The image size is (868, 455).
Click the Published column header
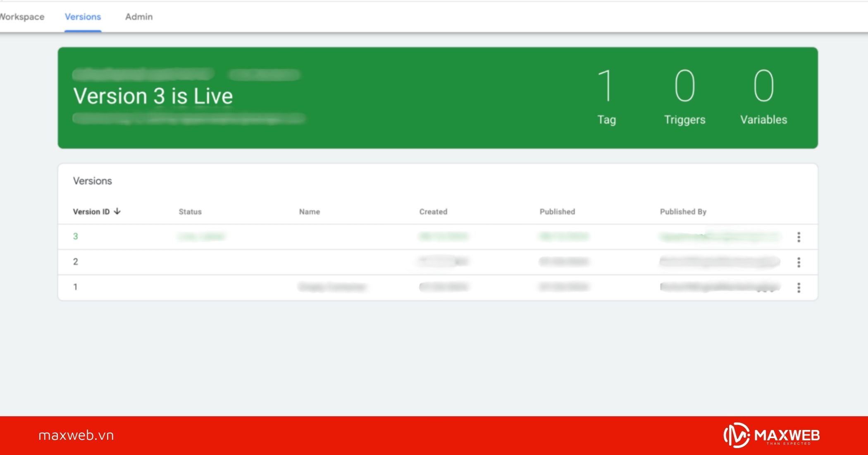557,212
